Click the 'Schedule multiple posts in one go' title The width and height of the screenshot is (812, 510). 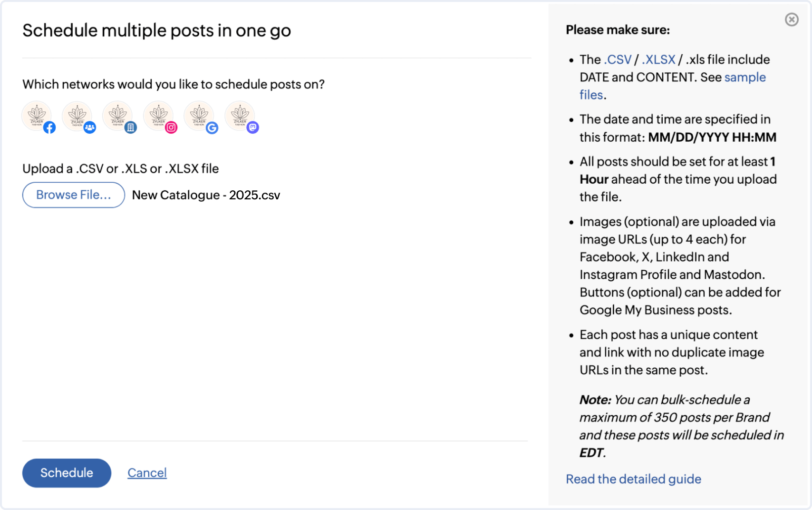[156, 30]
